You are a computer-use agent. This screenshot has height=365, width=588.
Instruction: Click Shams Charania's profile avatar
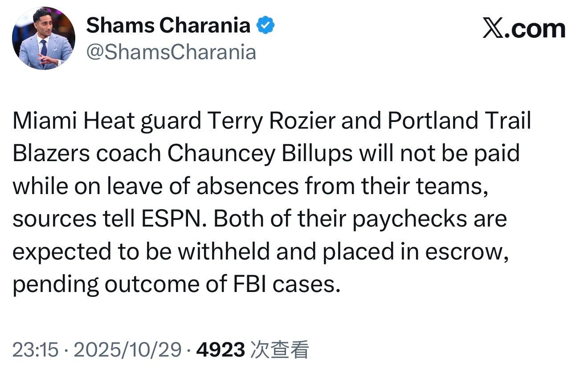(44, 38)
